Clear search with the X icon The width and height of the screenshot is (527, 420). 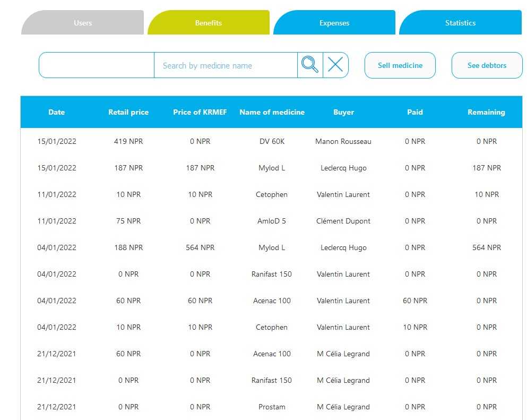tap(335, 65)
